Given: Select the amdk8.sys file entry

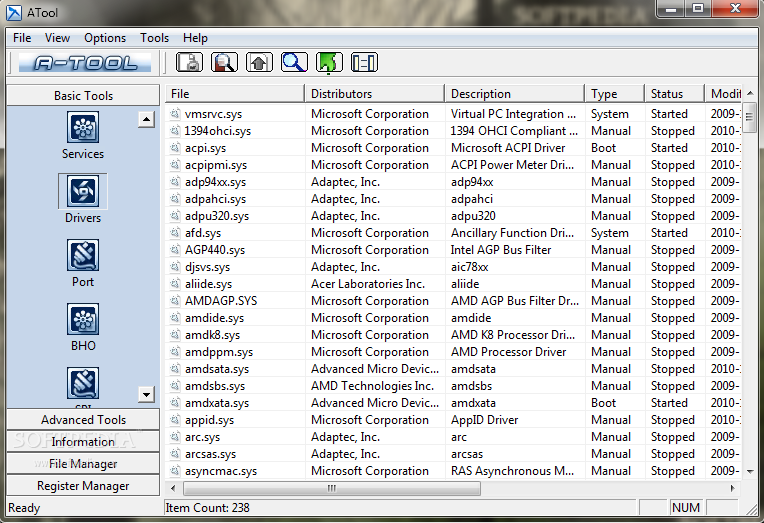Looking at the screenshot, I should click(212, 335).
